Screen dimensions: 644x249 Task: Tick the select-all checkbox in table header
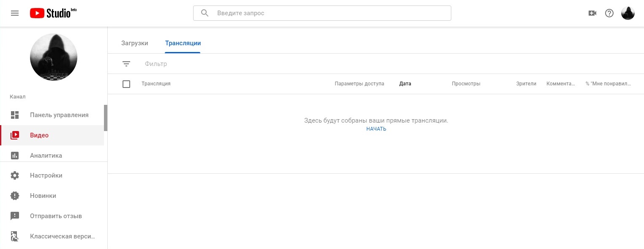(126, 84)
